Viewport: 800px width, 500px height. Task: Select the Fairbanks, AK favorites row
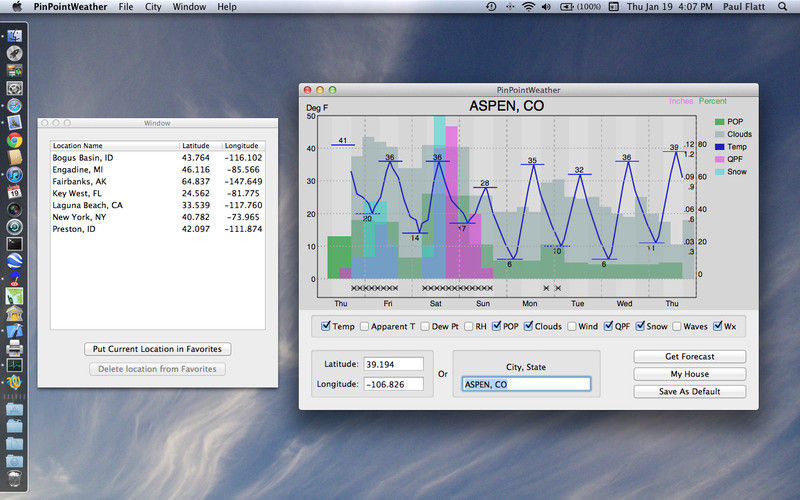coord(158,181)
